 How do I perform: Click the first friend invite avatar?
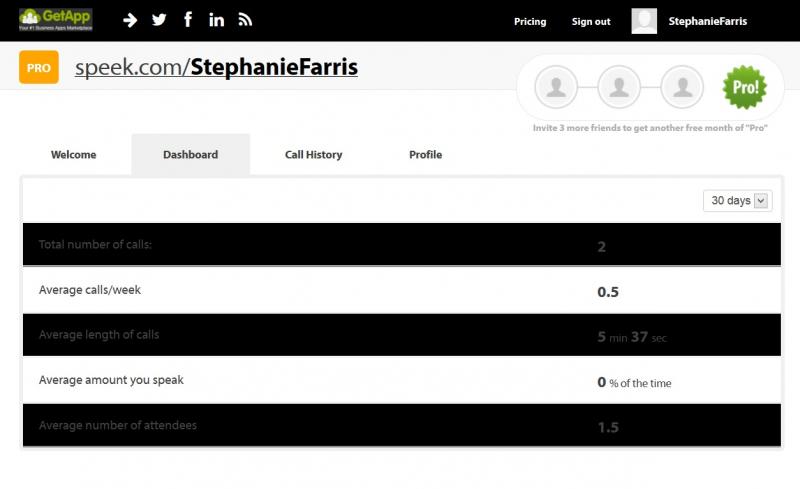tap(556, 87)
